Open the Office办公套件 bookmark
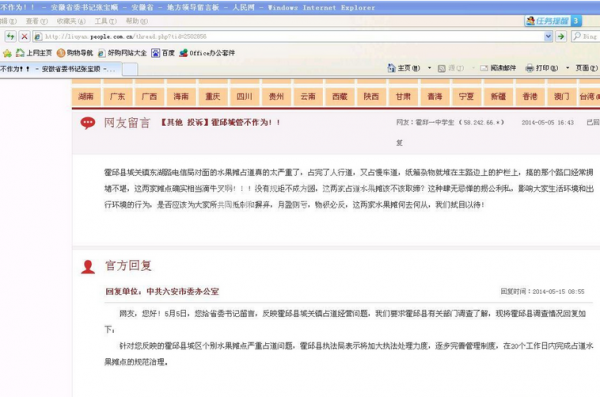600x397 pixels. (x=207, y=53)
